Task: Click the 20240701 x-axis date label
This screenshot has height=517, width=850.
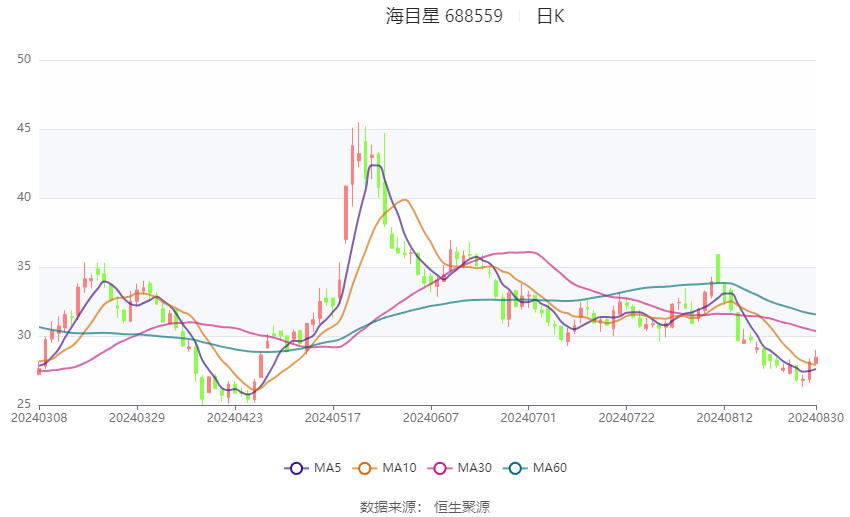Action: (x=528, y=418)
